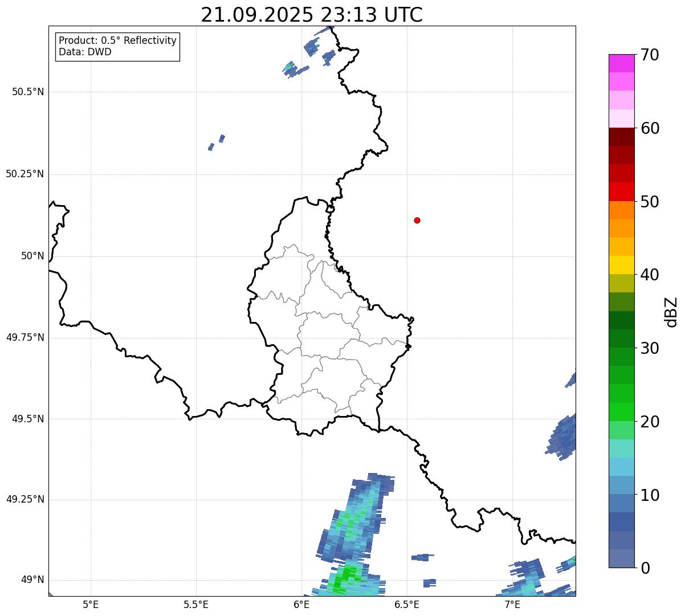Image resolution: width=685 pixels, height=616 pixels.
Task: Click the 49°N latitude axis label
Action: pos(32,580)
